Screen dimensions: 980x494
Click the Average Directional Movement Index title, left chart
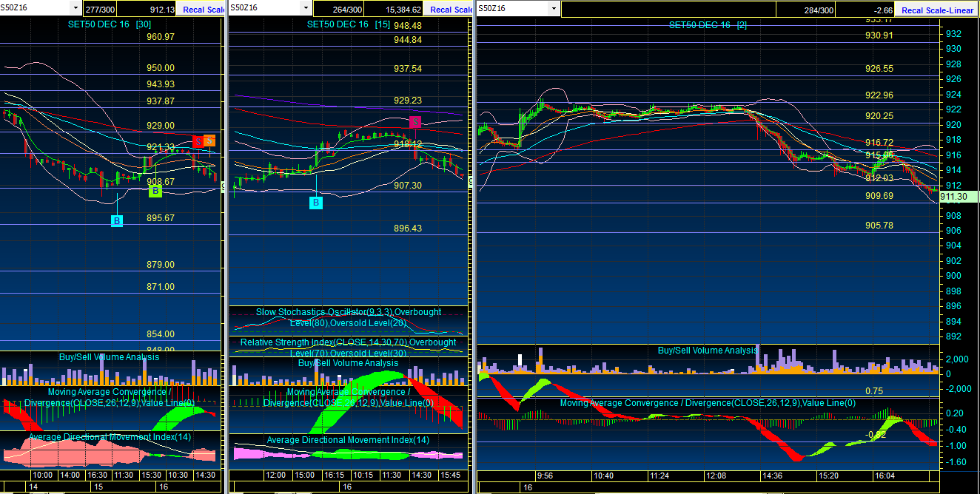tap(110, 437)
